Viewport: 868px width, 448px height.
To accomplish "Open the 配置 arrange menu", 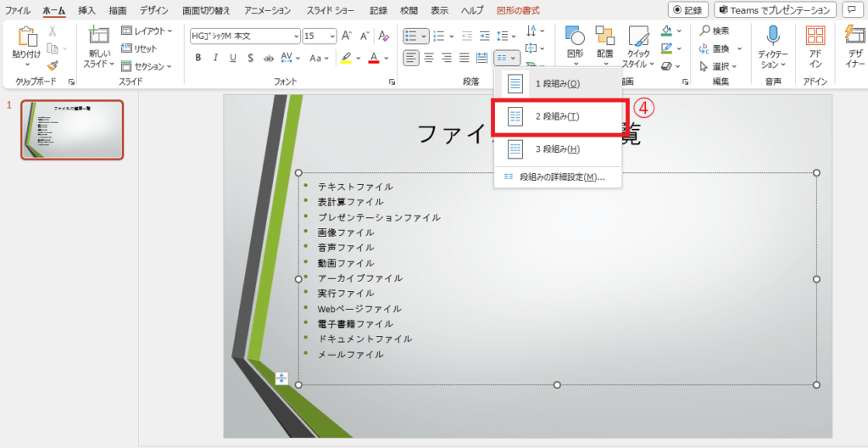I will click(x=605, y=44).
